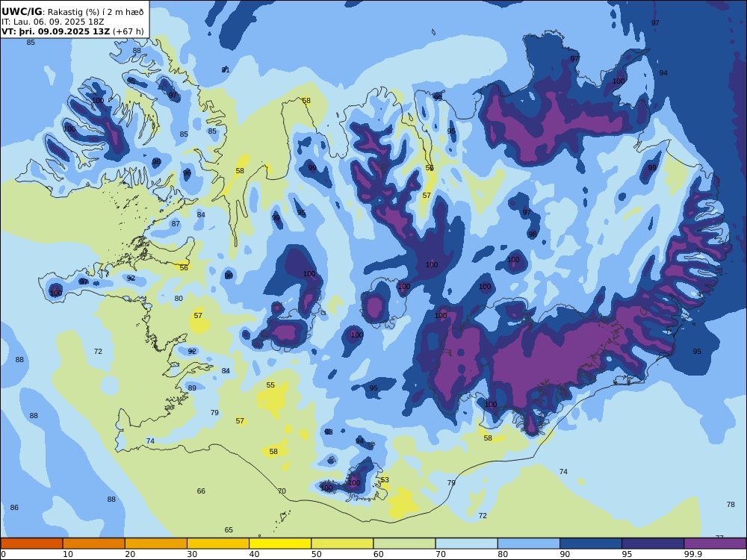Select the purple legend swatch above 99.9

tap(715, 544)
